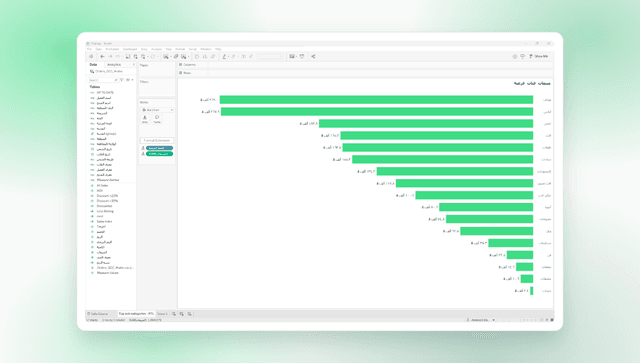The height and width of the screenshot is (363, 640).
Task: Expand the Show Me panel
Action: click(539, 56)
